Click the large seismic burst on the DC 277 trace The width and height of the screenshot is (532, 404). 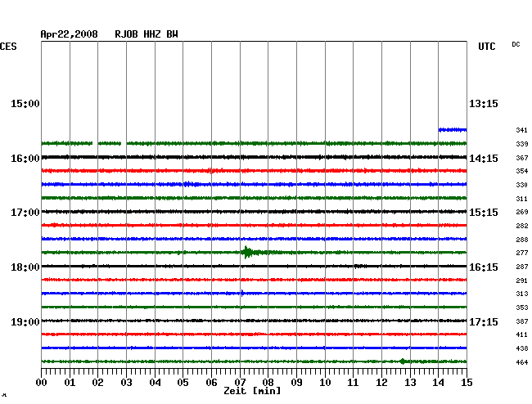click(x=250, y=253)
